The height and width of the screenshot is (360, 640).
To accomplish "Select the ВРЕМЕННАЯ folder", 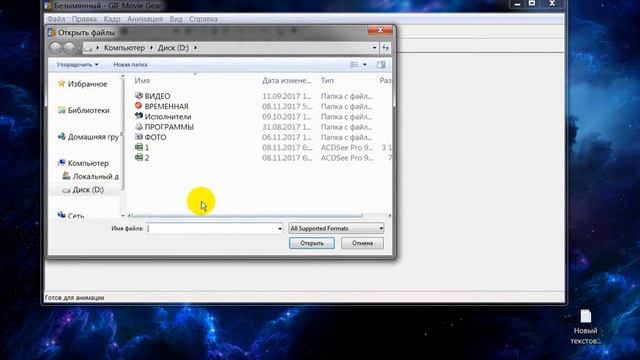I will point(167,106).
